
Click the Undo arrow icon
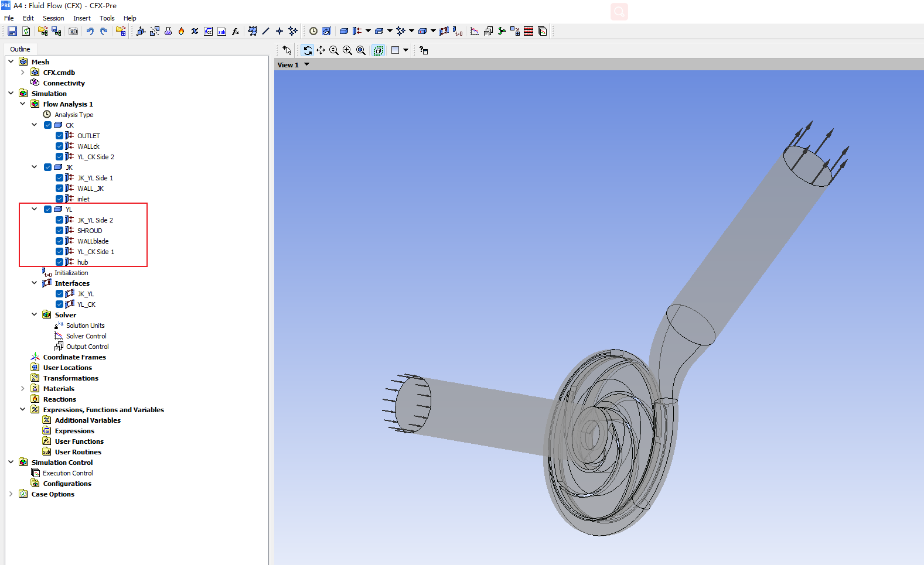click(90, 31)
